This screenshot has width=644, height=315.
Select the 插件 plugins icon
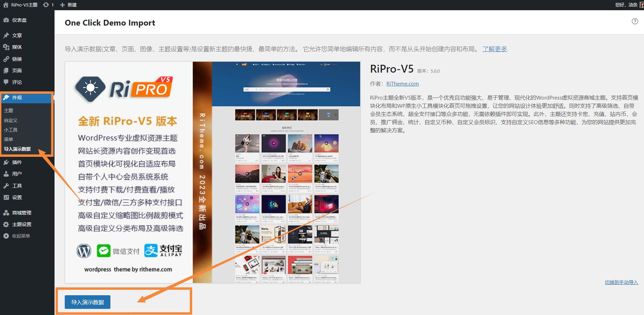pos(6,162)
